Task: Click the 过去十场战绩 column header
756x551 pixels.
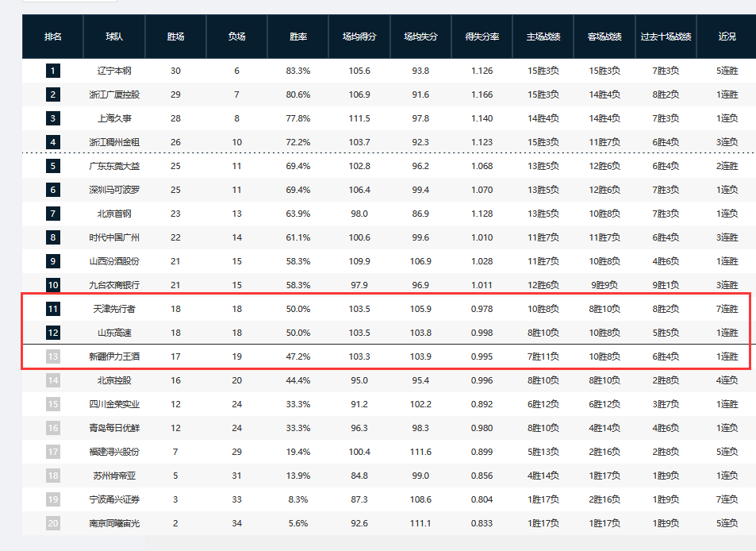Action: point(666,37)
